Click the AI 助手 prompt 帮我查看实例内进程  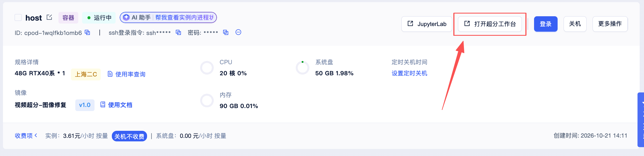tap(184, 18)
